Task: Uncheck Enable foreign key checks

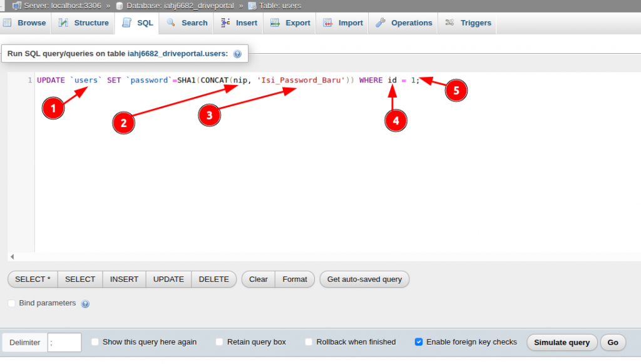Action: 419,342
